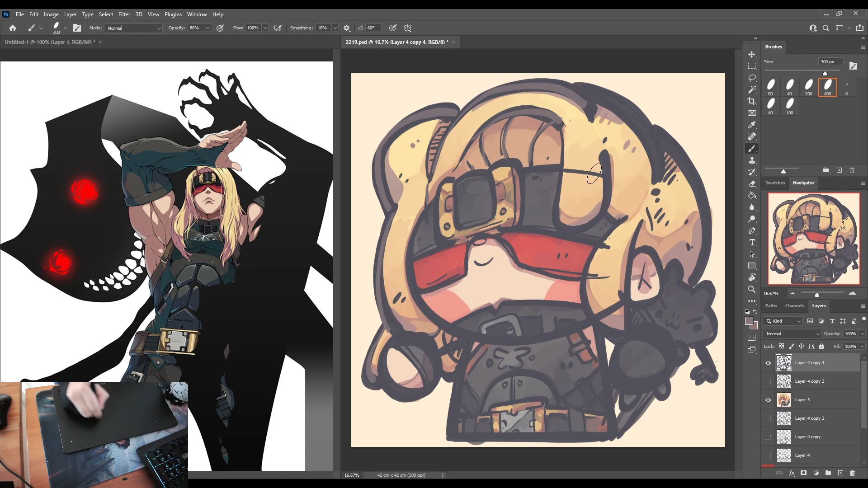Select the Paint Bucket tool
The height and width of the screenshot is (488, 868).
752,195
